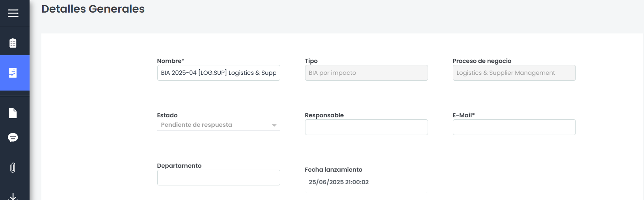
Task: Open the paperclip attachments section
Action: [13, 168]
